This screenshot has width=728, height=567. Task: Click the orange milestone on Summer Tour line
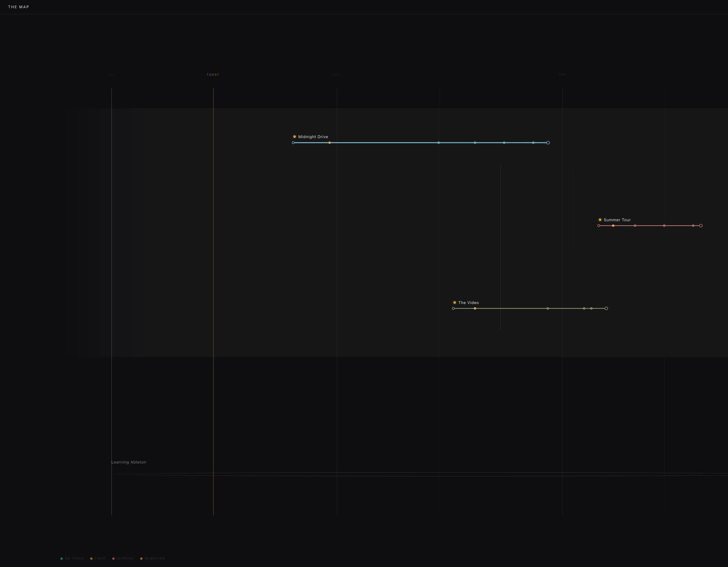tap(613, 226)
